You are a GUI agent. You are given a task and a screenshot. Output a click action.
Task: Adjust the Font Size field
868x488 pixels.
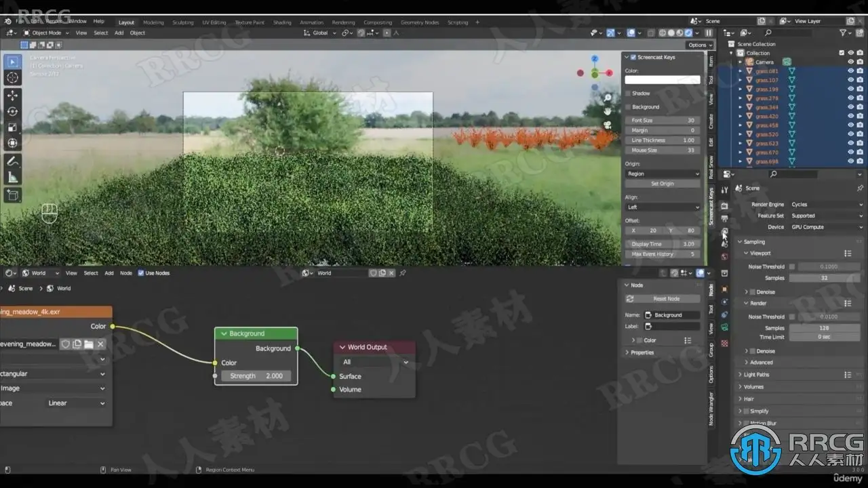point(663,121)
